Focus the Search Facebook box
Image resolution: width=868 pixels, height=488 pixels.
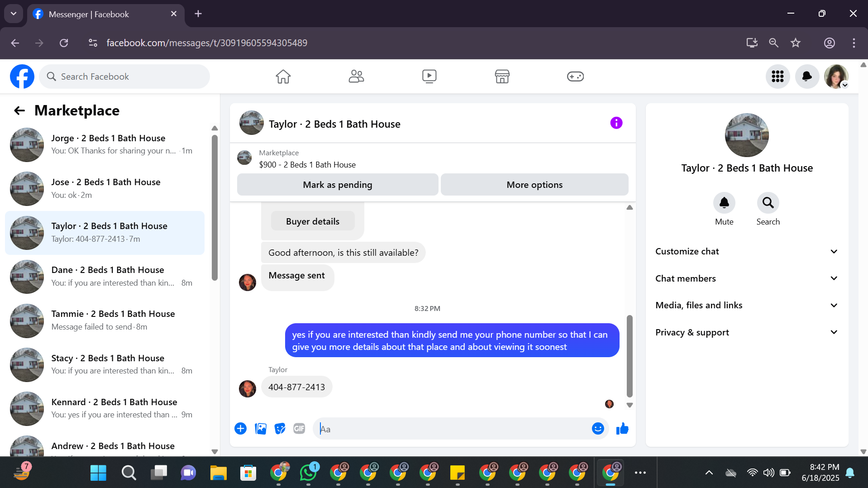coord(124,77)
